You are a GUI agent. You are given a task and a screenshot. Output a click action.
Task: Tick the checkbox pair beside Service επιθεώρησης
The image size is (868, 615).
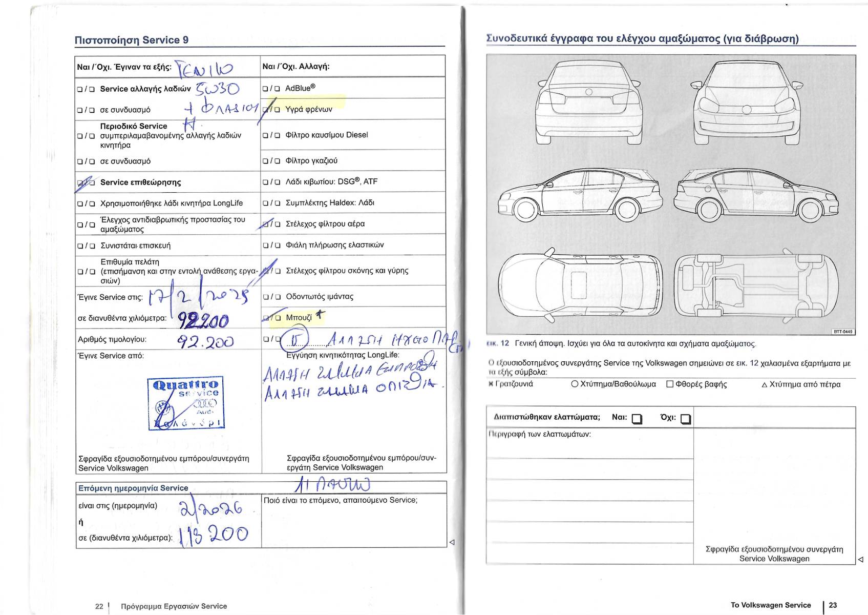[86, 182]
